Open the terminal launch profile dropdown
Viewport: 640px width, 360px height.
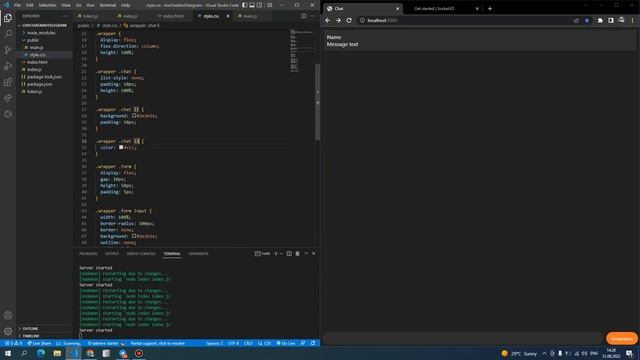click(x=281, y=253)
